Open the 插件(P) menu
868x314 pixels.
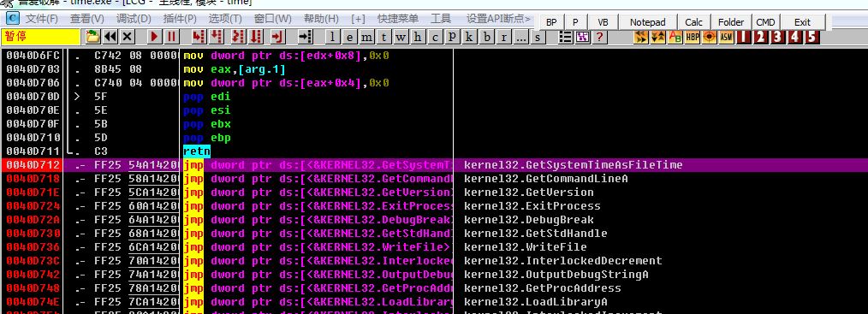pos(180,18)
